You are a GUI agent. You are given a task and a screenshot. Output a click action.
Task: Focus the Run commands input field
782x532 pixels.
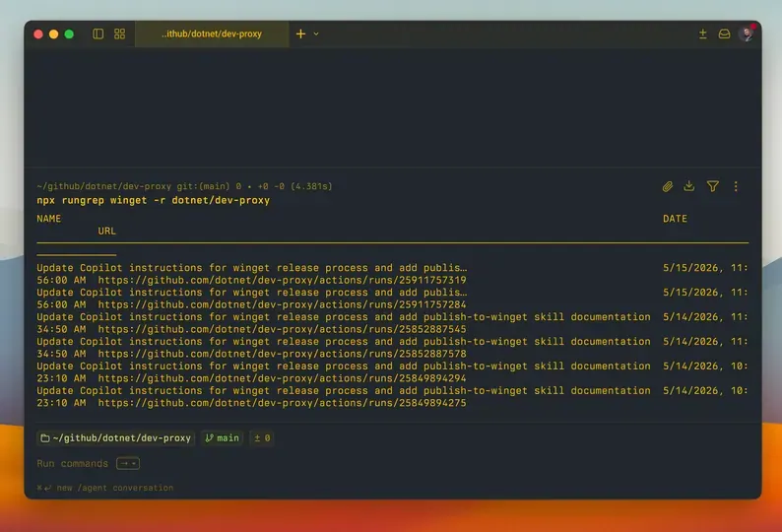pyautogui.click(x=72, y=464)
